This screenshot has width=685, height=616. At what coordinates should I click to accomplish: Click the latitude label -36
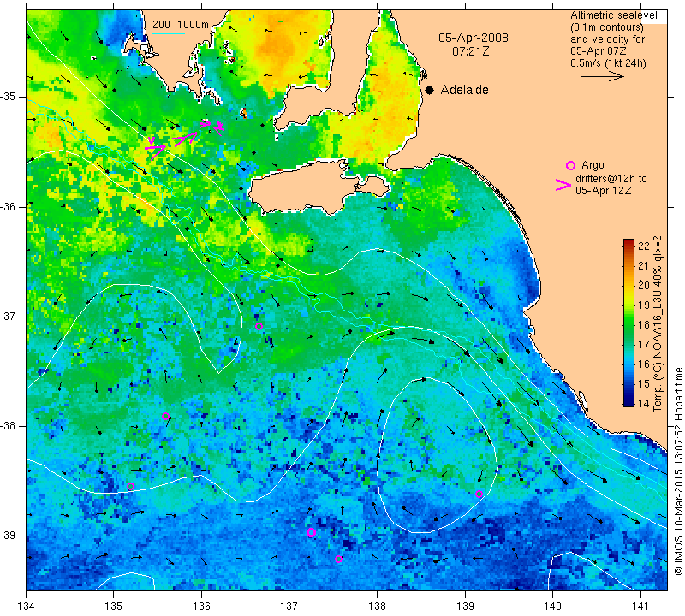(9, 206)
